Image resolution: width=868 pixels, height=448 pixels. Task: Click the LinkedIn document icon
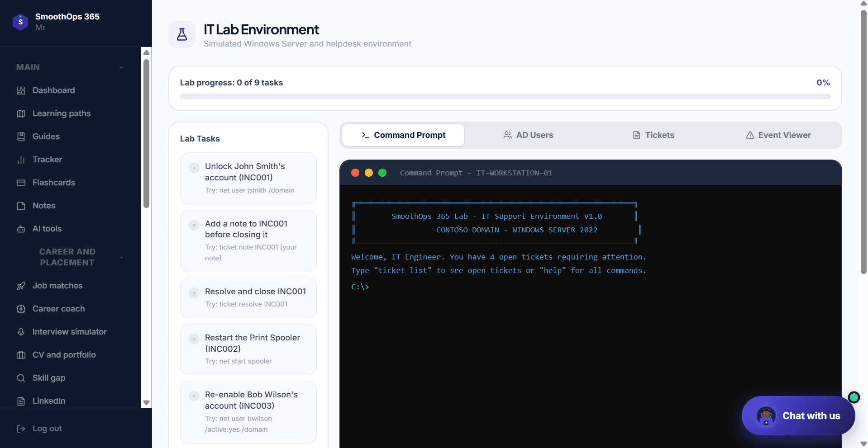point(21,401)
